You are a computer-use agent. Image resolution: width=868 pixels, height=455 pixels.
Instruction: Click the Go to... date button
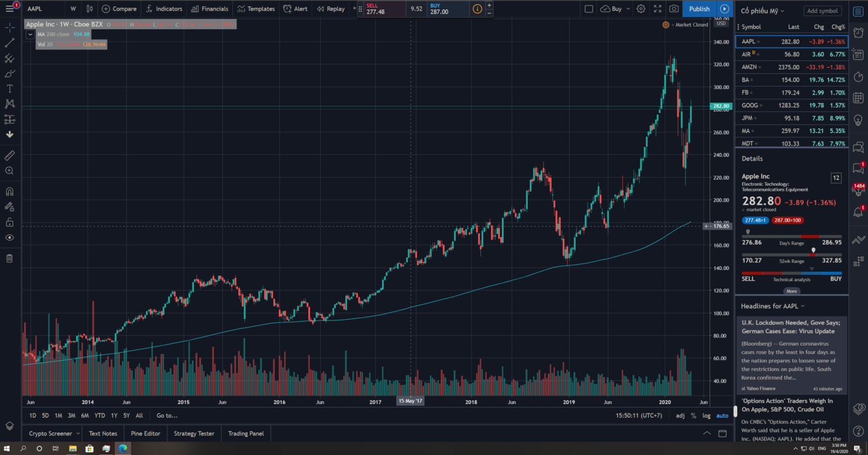pos(167,415)
